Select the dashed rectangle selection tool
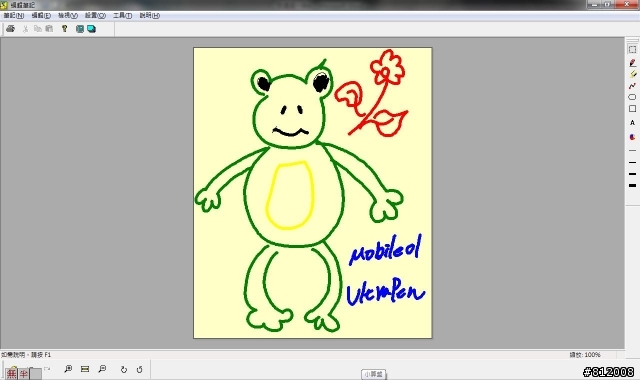Screen dimensions: 640x380 pos(632,49)
